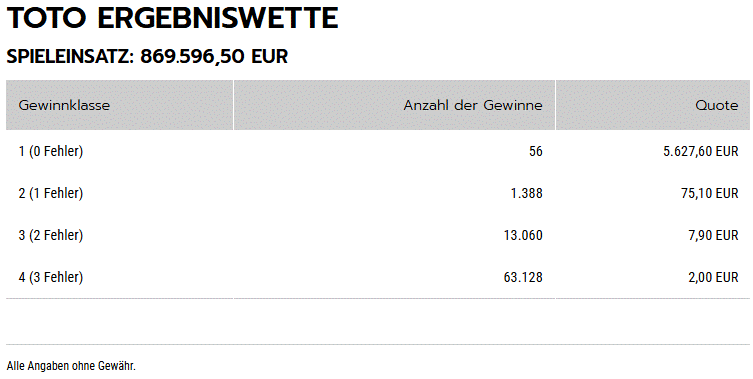
Task: Select the row 1 (0 Fehler)
Action: tap(378, 151)
